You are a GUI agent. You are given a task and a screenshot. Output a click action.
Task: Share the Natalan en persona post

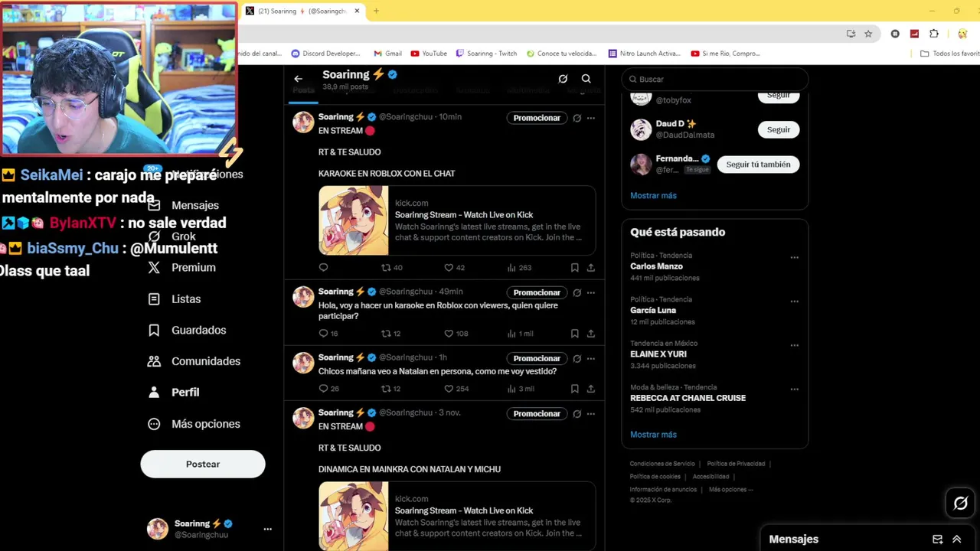click(x=591, y=389)
